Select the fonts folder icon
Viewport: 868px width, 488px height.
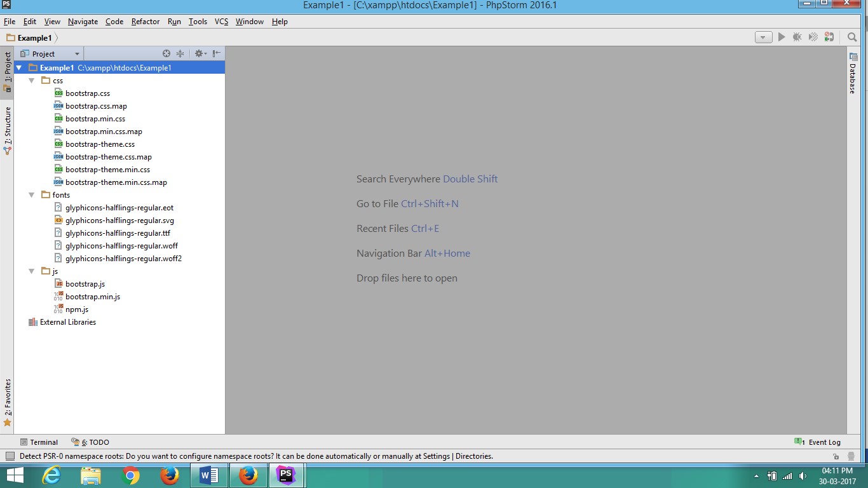point(45,195)
